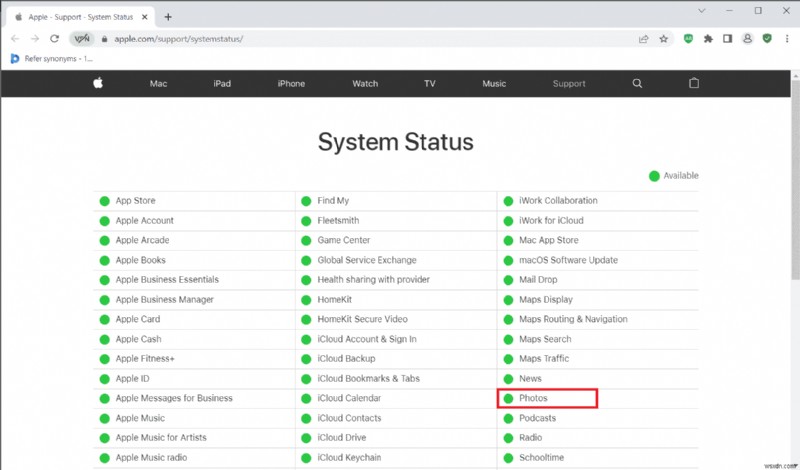The image size is (800, 470).
Task: Open the Watch menu item
Action: [365, 84]
